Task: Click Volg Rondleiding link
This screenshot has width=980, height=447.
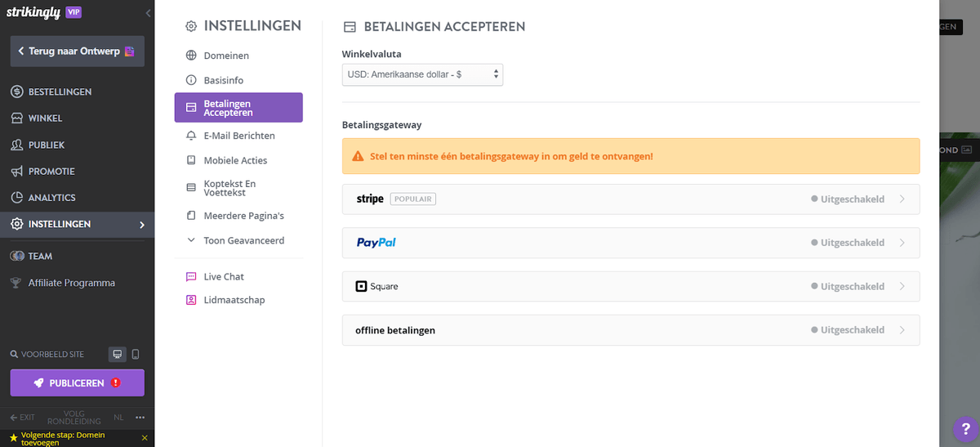Action: (x=73, y=417)
